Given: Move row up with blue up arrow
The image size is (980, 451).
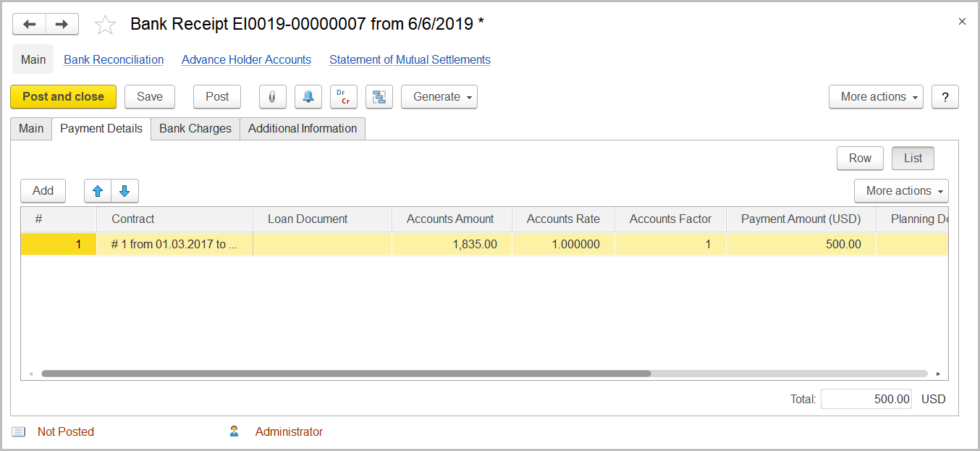Looking at the screenshot, I should 98,191.
